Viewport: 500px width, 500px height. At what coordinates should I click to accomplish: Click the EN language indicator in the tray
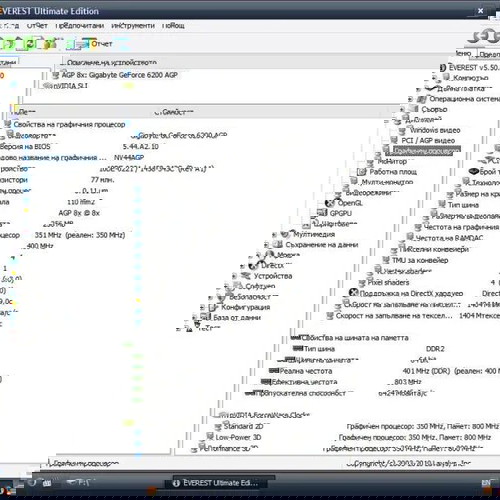[x=486, y=483]
